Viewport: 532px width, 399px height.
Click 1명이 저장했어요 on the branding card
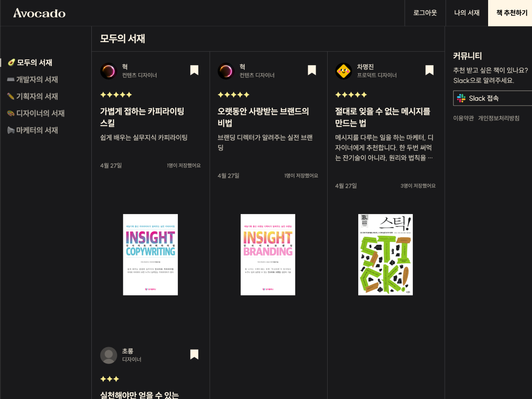tap(301, 176)
